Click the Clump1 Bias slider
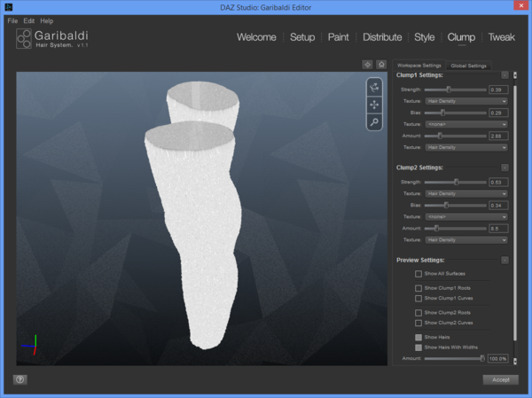Viewport: 532px width, 398px height. [456, 113]
